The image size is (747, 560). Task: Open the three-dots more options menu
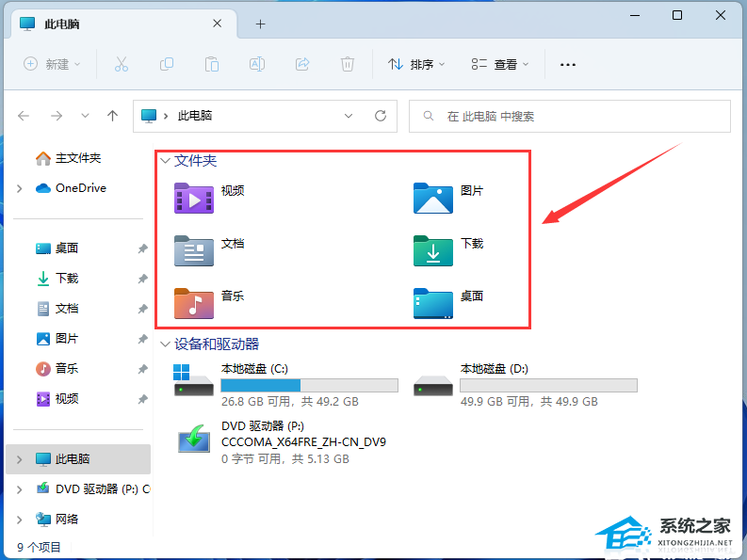tap(567, 64)
